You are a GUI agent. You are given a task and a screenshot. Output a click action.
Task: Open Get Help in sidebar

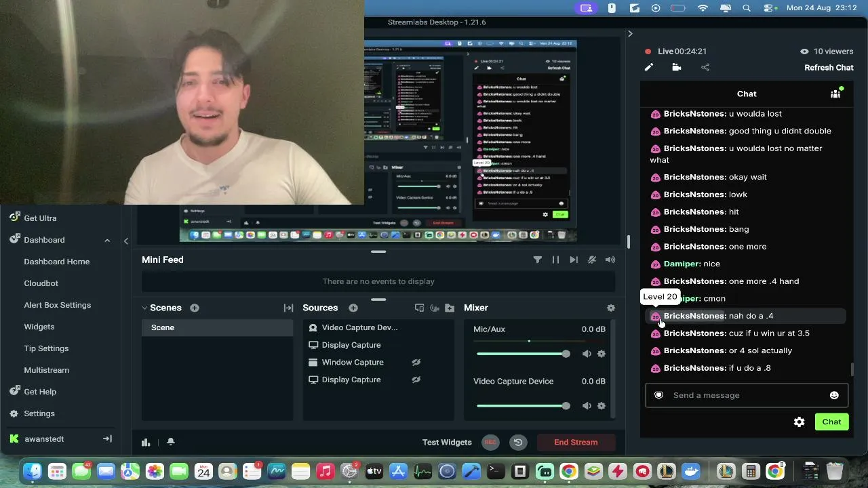click(x=40, y=392)
